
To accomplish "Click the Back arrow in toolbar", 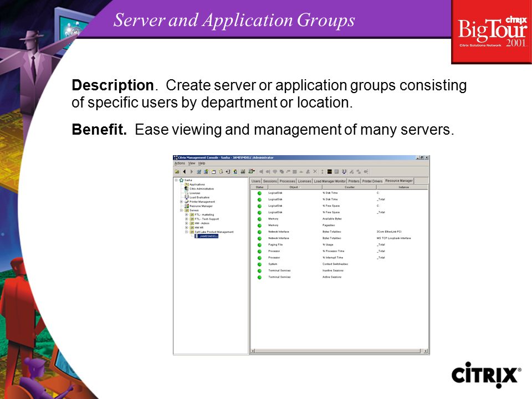I will click(184, 172).
